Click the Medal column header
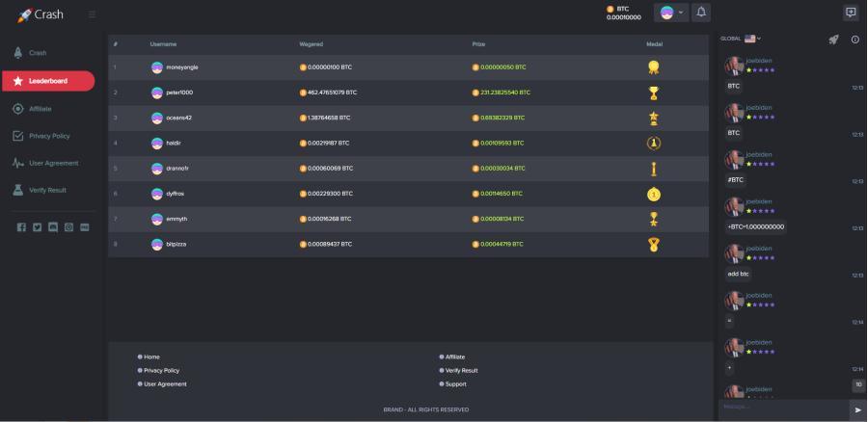868x422 pixels. (654, 44)
